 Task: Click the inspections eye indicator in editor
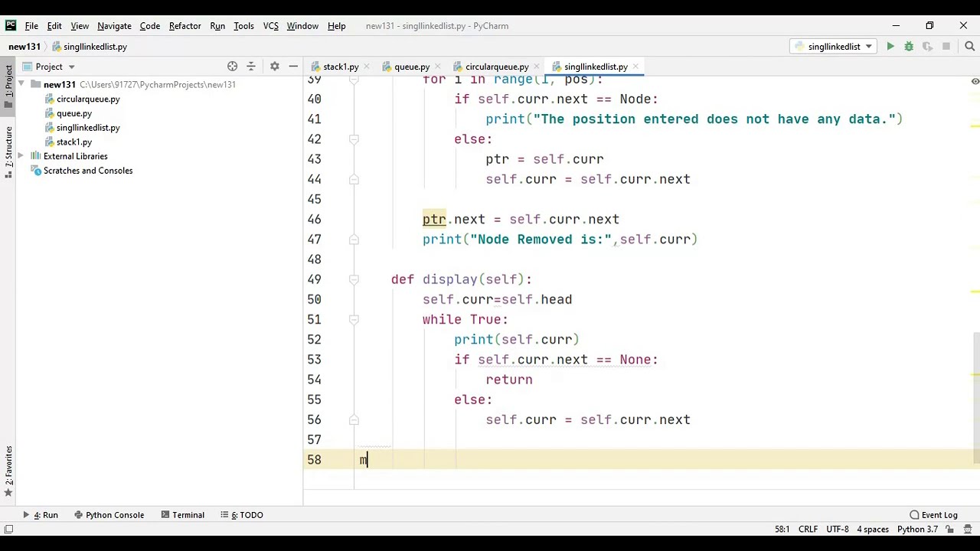click(x=975, y=81)
